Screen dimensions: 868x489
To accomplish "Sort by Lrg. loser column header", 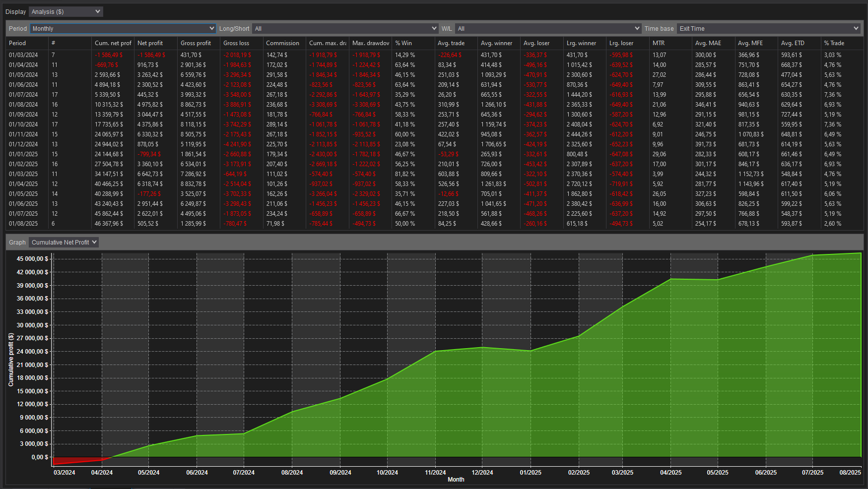I will pyautogui.click(x=627, y=43).
